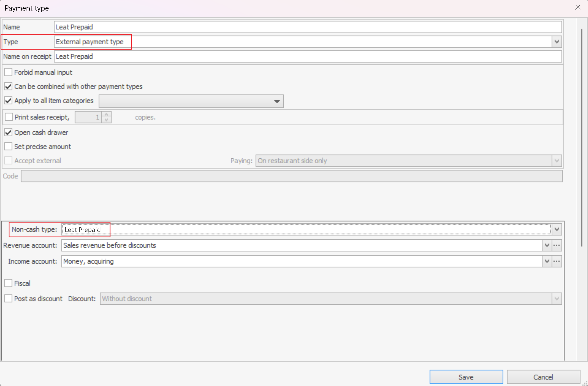Open Revenue account ellipsis browse button
The height and width of the screenshot is (386, 588).
(x=557, y=245)
